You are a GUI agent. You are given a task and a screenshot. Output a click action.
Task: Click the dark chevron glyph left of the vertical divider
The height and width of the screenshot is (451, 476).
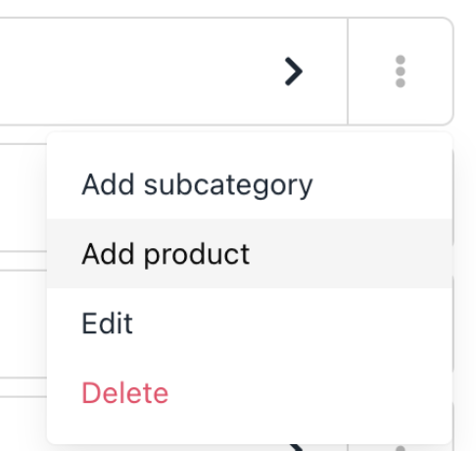[294, 72]
